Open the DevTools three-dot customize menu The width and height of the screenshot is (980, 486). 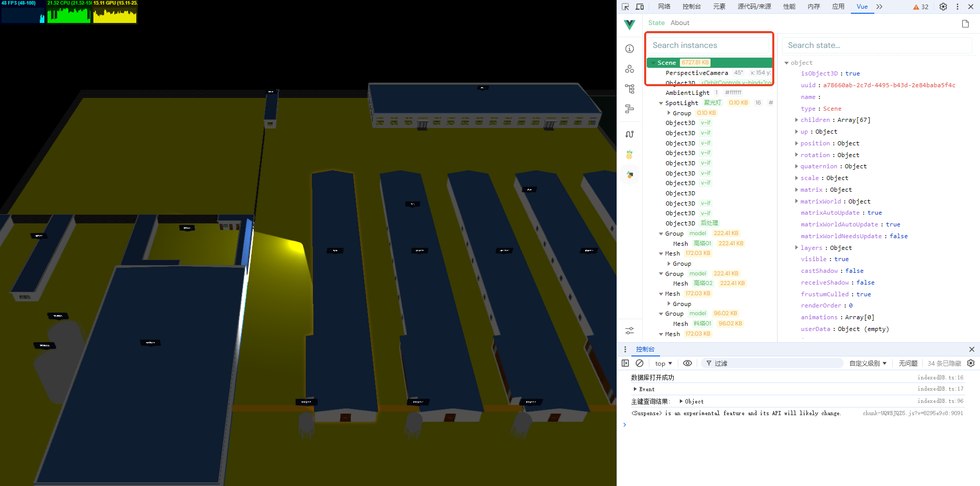pos(958,7)
